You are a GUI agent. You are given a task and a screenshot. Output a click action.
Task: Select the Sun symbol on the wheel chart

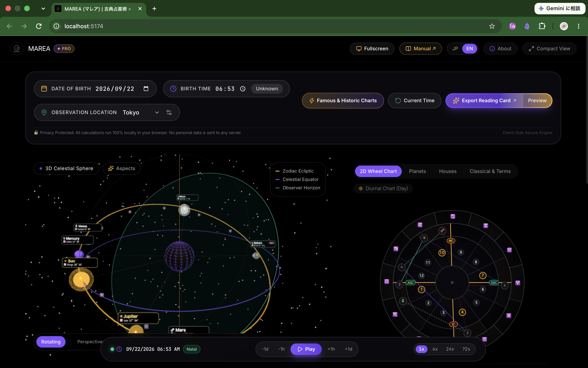[402, 267]
